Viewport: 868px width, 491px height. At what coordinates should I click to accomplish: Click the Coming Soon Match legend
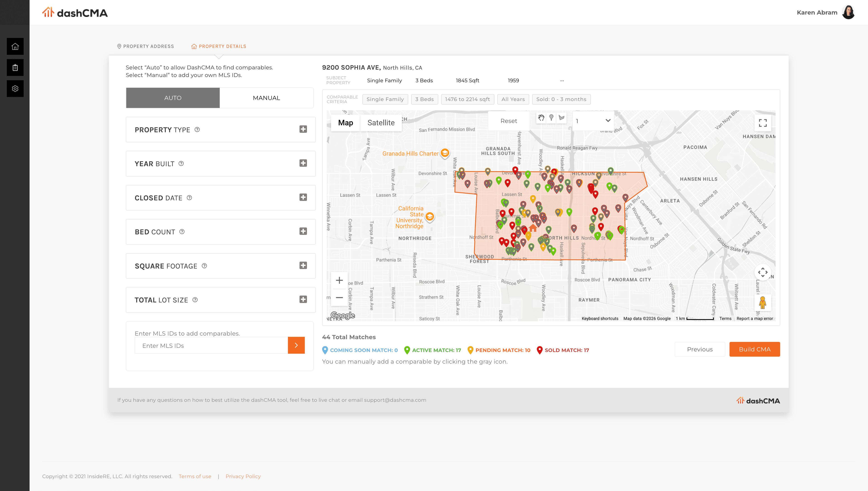(360, 350)
